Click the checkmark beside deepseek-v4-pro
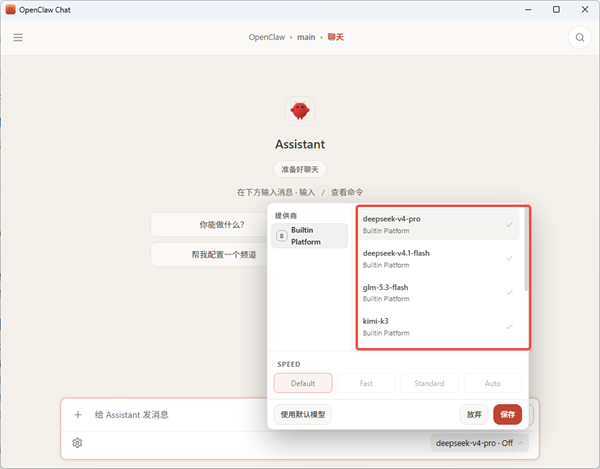This screenshot has width=600, height=469. (x=509, y=225)
